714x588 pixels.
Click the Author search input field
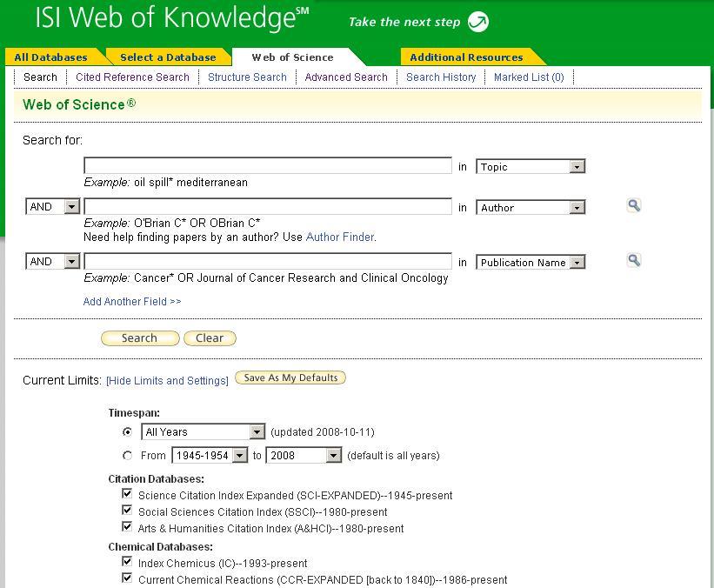pos(268,206)
